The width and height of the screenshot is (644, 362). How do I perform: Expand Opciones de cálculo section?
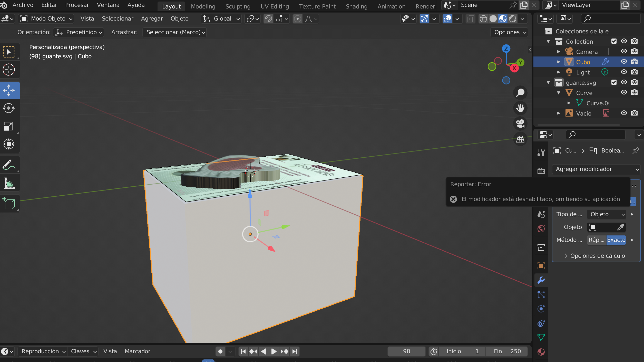(594, 256)
